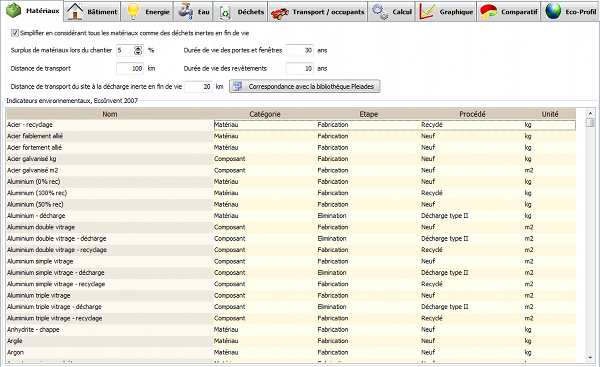600x367 pixels.
Task: Click the Durée de vie des revêtements field
Action: 300,69
